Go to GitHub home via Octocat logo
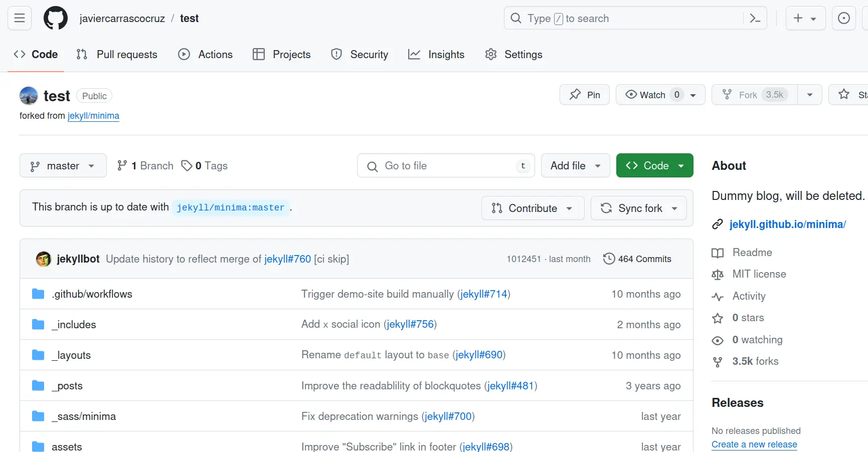Viewport: 868px width, 452px height. (x=56, y=19)
